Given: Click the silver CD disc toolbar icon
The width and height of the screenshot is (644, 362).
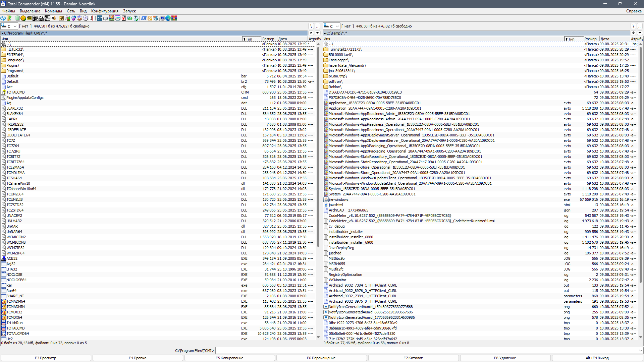Looking at the screenshot, I should coord(86,18).
